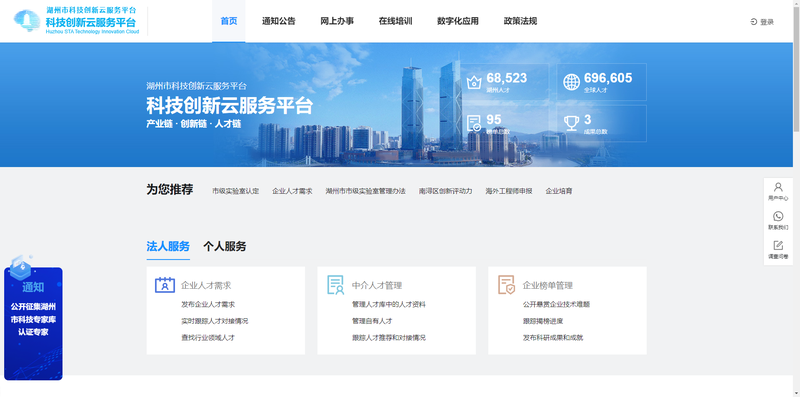The width and height of the screenshot is (800, 397).
Task: Click 管理自有人才
Action: coord(372,321)
